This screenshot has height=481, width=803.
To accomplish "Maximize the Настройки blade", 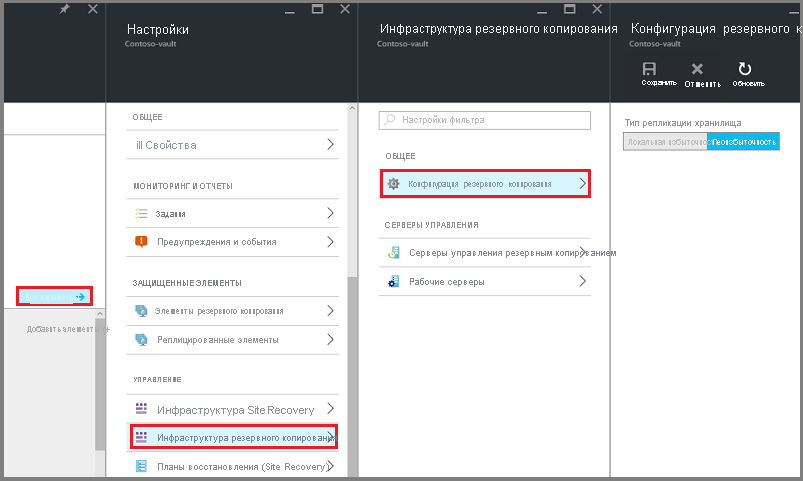I will pos(318,9).
